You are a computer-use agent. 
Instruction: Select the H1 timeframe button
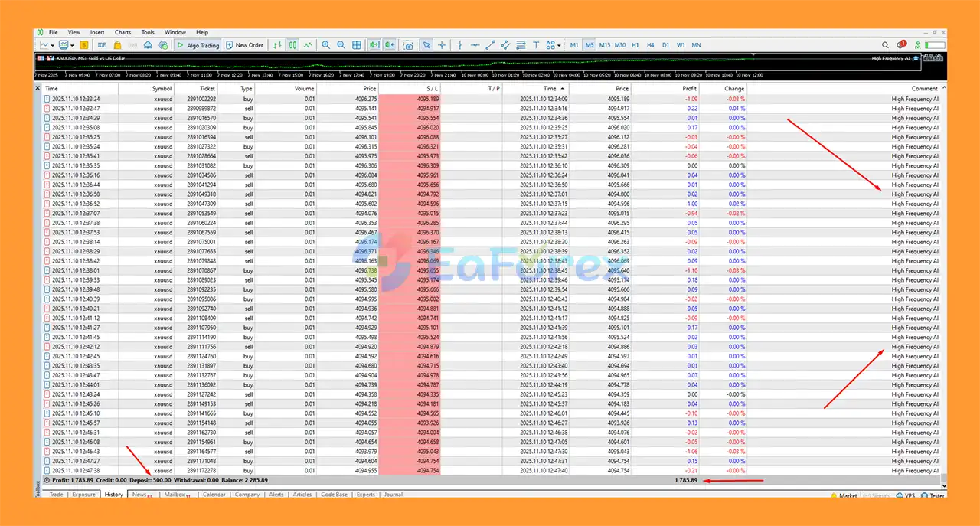pos(635,45)
